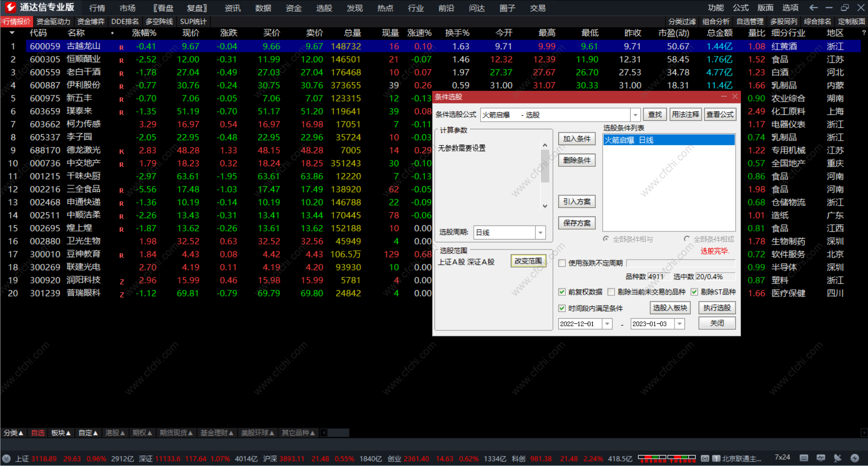Viewport: 868px width, 466px height.
Task: Expand the 板块 bottom tab menu
Action: (x=61, y=433)
